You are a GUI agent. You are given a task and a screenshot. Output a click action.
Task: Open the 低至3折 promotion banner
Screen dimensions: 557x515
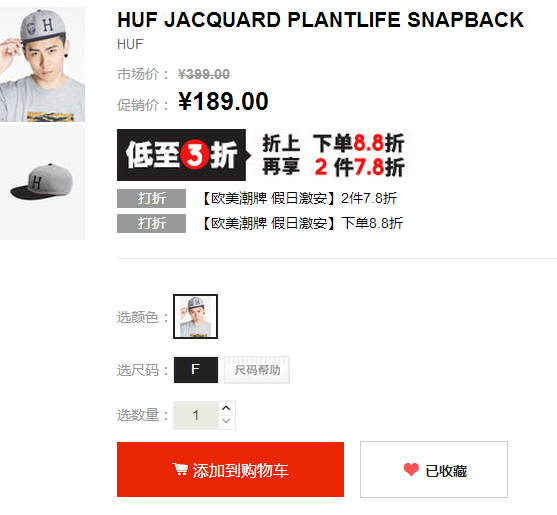tap(182, 155)
